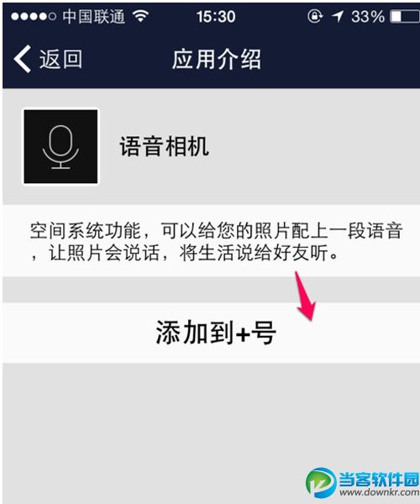The image size is (420, 504).
Task: Tap the 33% battery percentage text
Action: click(368, 16)
